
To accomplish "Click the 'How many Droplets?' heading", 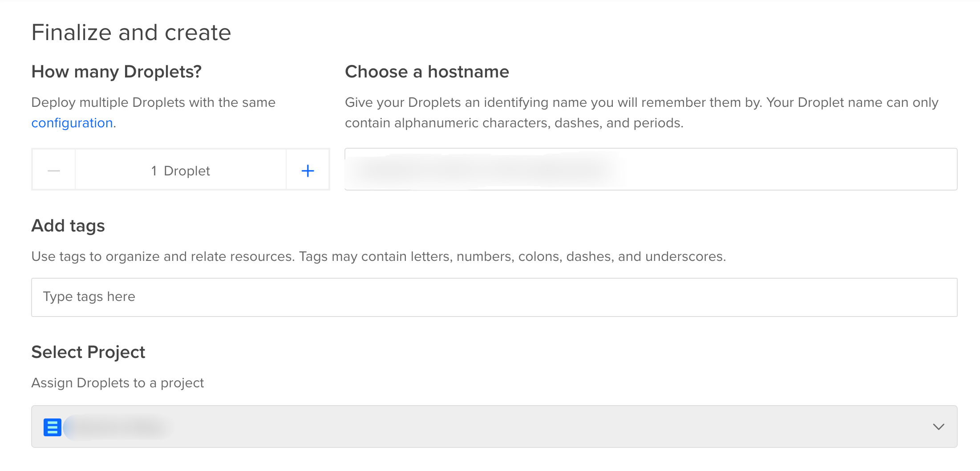I will pyautogui.click(x=117, y=72).
